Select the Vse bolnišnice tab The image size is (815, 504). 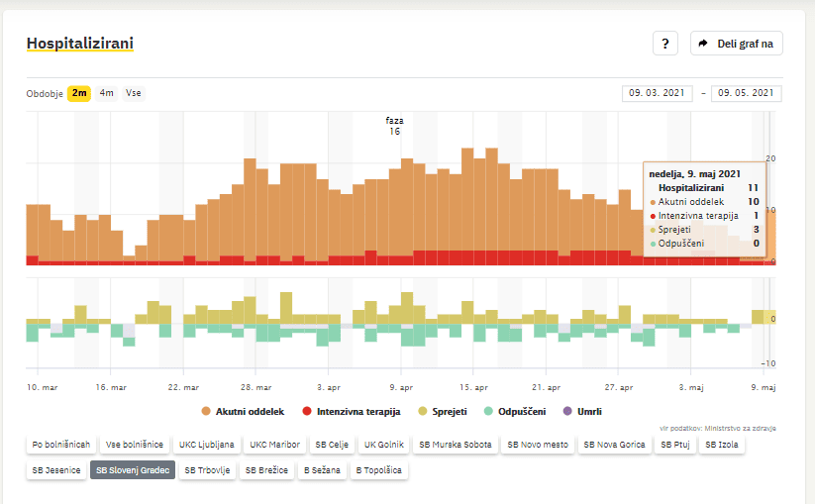coord(134,445)
